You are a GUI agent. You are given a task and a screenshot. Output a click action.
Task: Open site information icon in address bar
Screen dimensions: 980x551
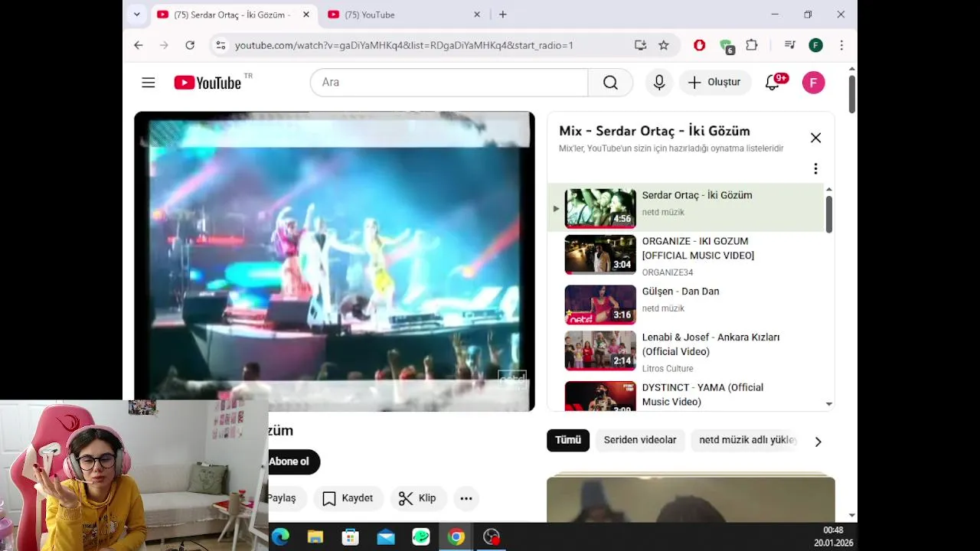point(220,45)
